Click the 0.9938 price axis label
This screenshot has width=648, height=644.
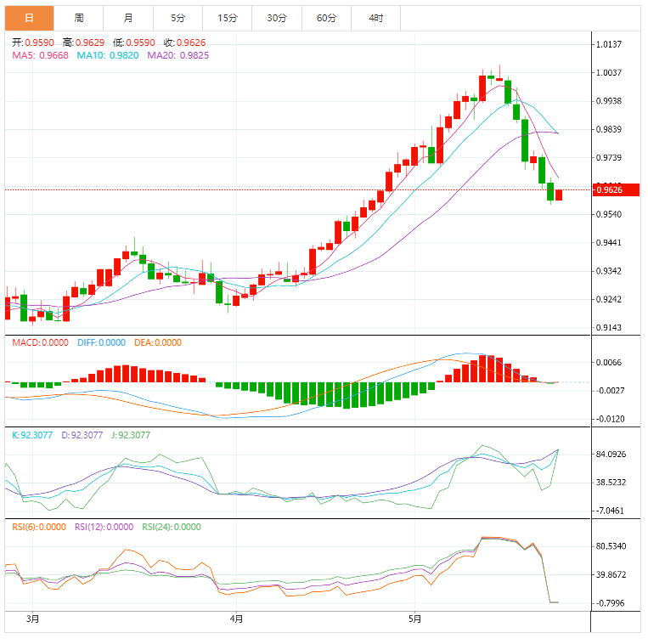609,101
